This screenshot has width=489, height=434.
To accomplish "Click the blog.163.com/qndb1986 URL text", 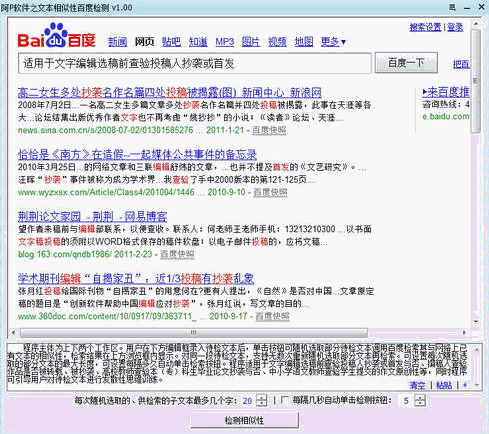I will coord(64,254).
